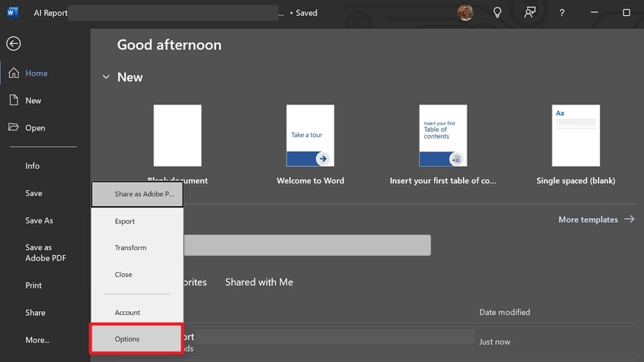Image resolution: width=644 pixels, height=362 pixels.
Task: Select Share as Adobe P... in popup menu
Action: pyautogui.click(x=137, y=194)
